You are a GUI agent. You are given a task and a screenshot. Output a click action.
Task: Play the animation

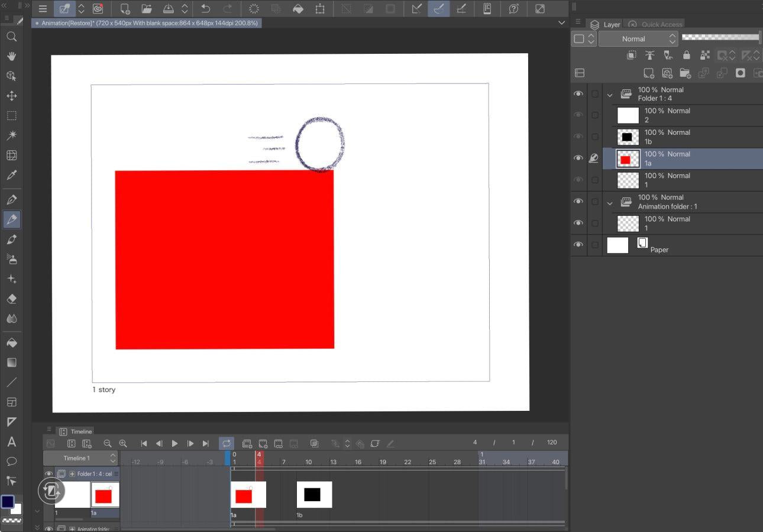coord(174,443)
